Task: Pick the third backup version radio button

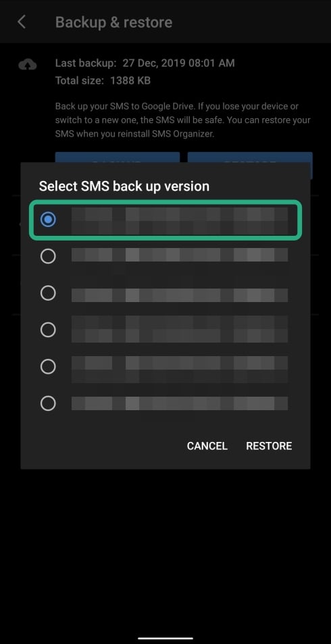Action: (48, 293)
